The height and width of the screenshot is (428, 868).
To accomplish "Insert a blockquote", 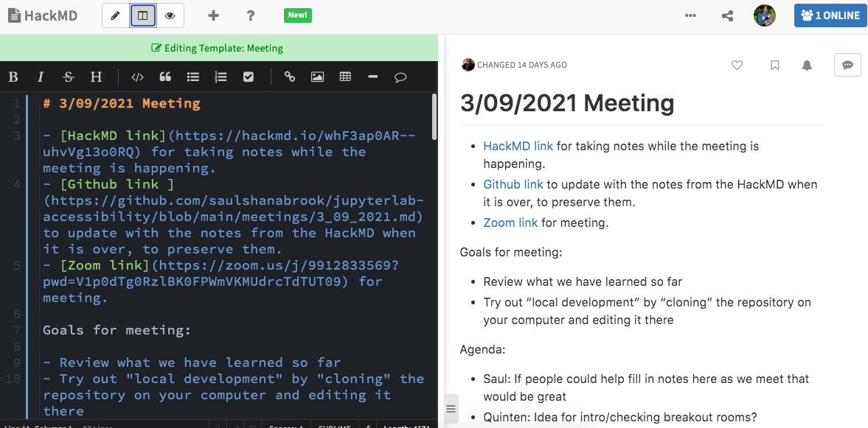I will click(x=164, y=77).
